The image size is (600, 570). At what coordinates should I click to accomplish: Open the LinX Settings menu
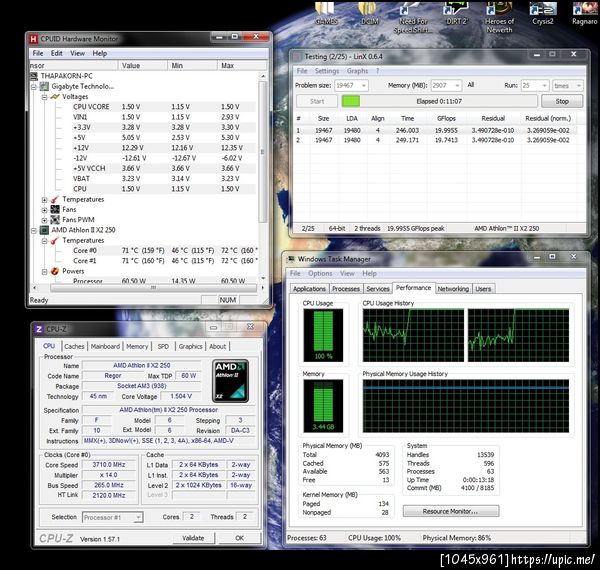(327, 71)
